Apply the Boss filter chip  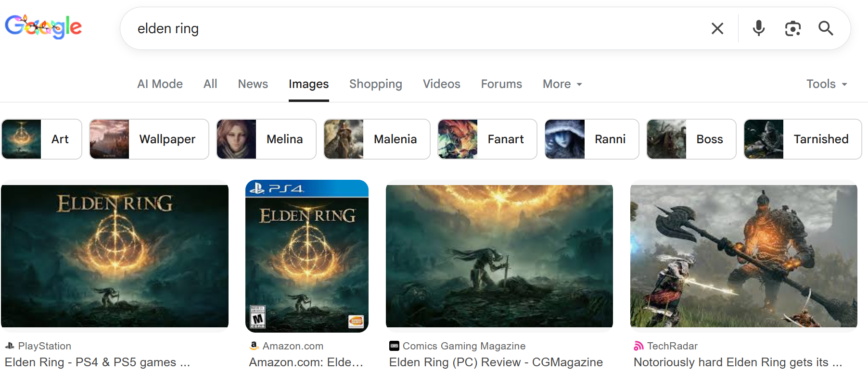point(691,139)
